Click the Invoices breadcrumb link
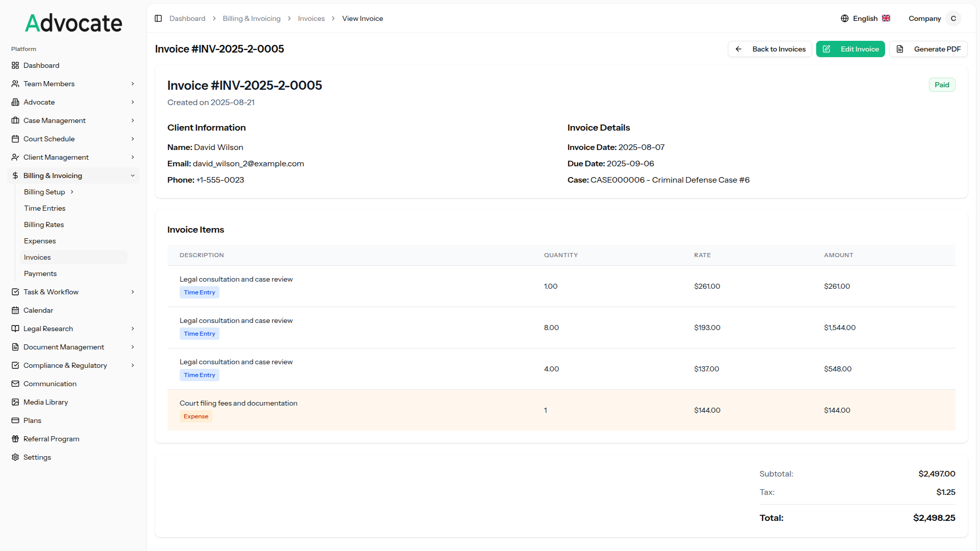Viewport: 980px width, 551px height. (311, 18)
